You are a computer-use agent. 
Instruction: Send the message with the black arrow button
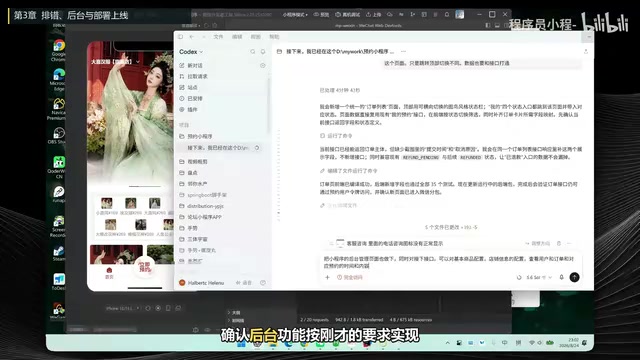574,277
